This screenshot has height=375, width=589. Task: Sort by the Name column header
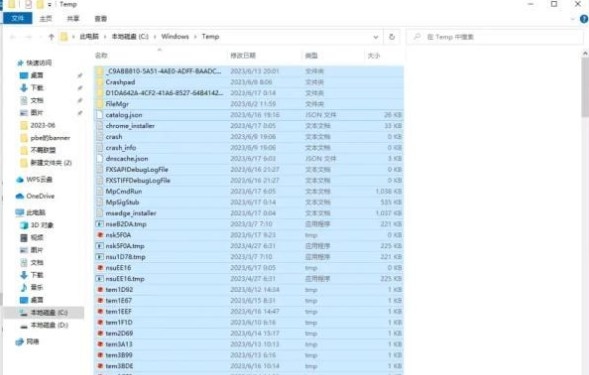(101, 56)
